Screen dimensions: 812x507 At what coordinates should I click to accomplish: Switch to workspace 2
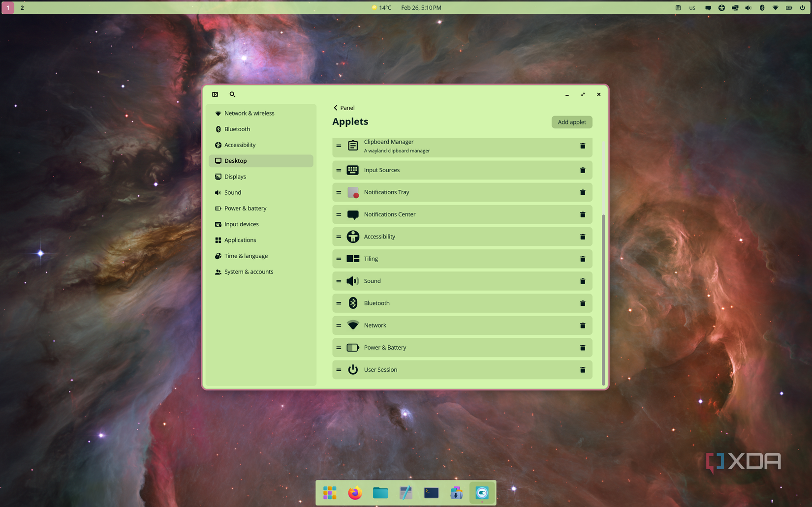click(22, 8)
